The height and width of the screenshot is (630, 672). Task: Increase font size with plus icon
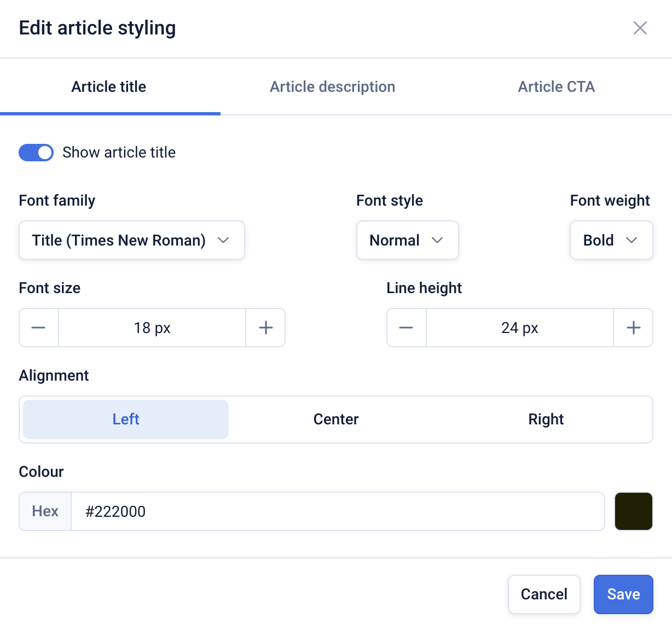pyautogui.click(x=265, y=328)
